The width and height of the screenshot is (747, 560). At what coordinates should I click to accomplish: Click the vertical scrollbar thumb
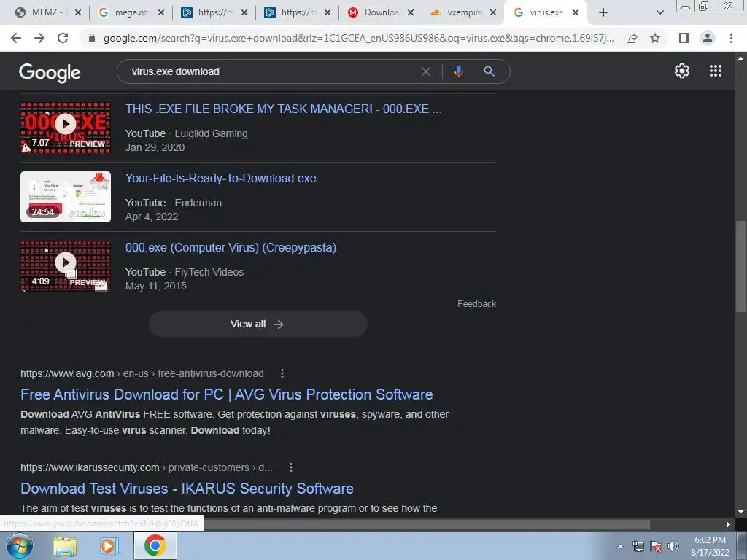click(740, 267)
